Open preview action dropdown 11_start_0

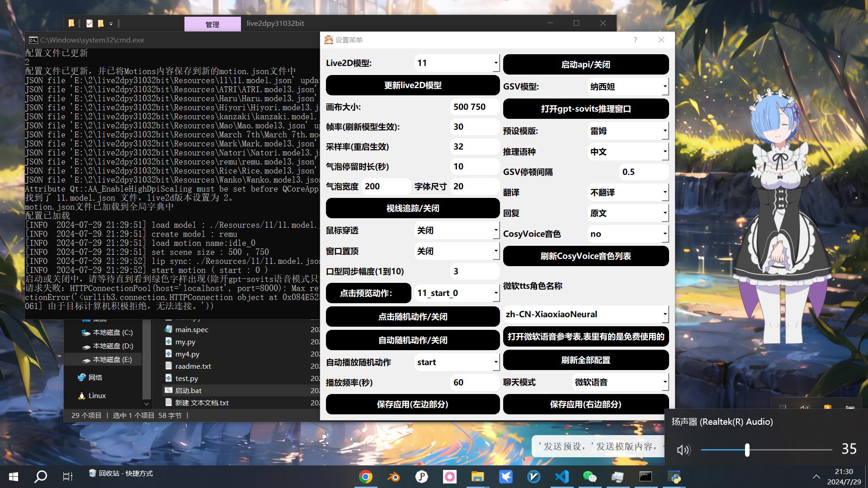pos(457,293)
